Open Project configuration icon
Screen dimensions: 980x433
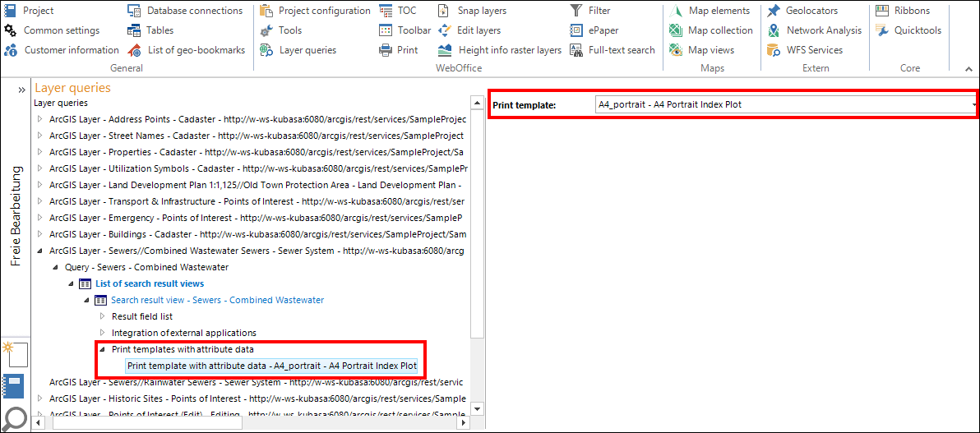(266, 11)
